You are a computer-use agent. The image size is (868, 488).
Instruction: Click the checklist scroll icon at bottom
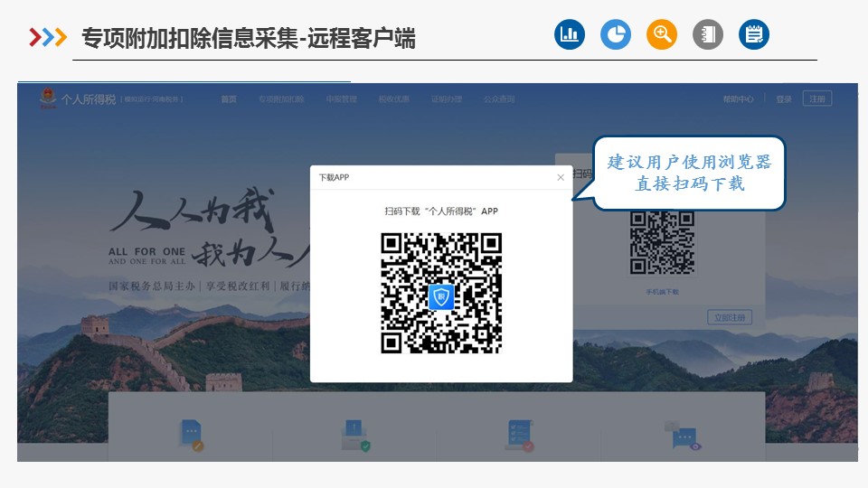(519, 436)
